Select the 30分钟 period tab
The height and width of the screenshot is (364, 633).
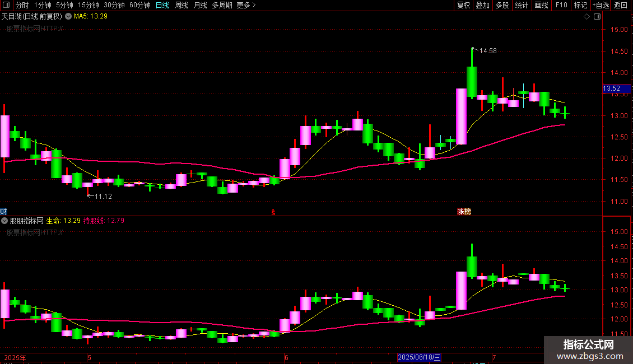tap(114, 5)
